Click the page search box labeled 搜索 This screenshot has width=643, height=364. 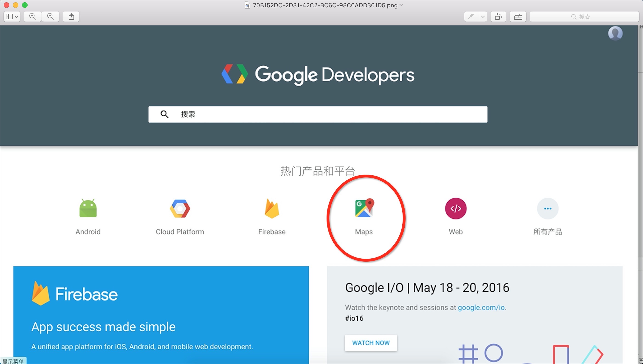click(x=318, y=114)
